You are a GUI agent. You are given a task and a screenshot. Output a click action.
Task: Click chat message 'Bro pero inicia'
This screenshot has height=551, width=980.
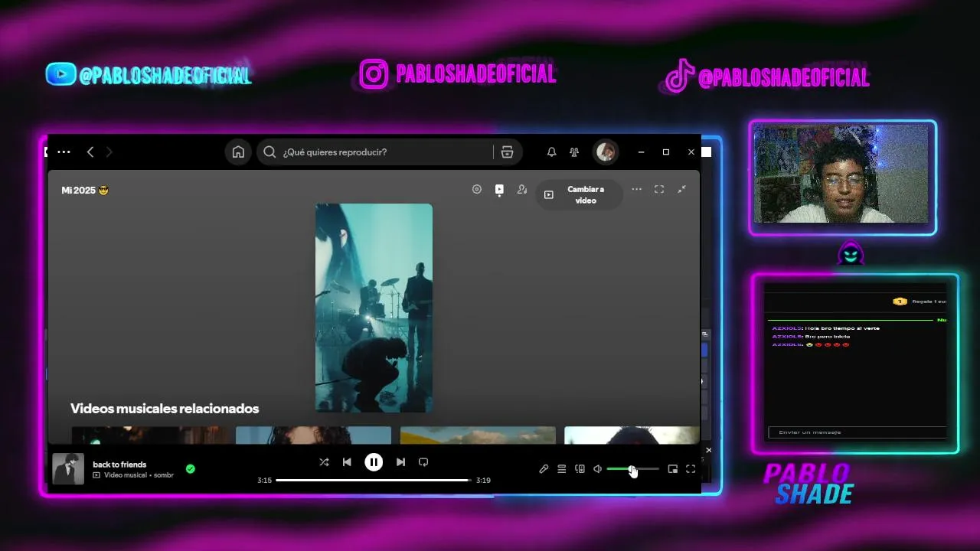click(x=827, y=337)
